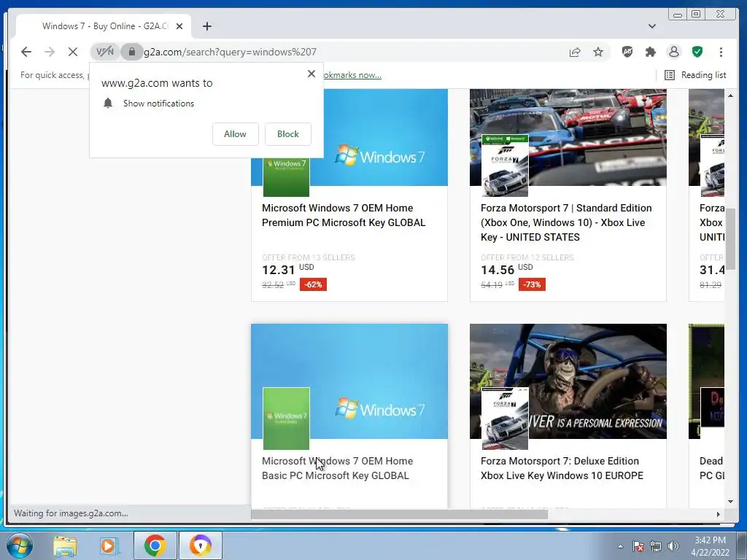Allow notifications from g2a.com
This screenshot has width=747, height=560.
[236, 134]
